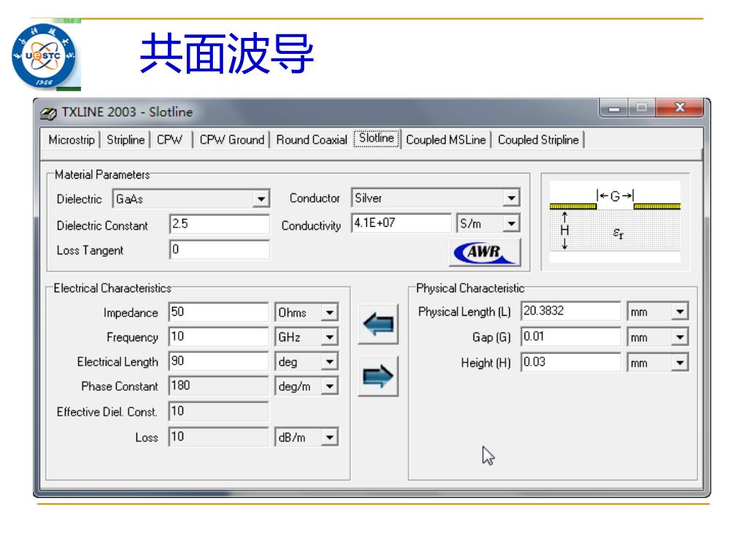747x560 pixels.
Task: Click the slotline cross-section diagram
Action: click(x=615, y=222)
